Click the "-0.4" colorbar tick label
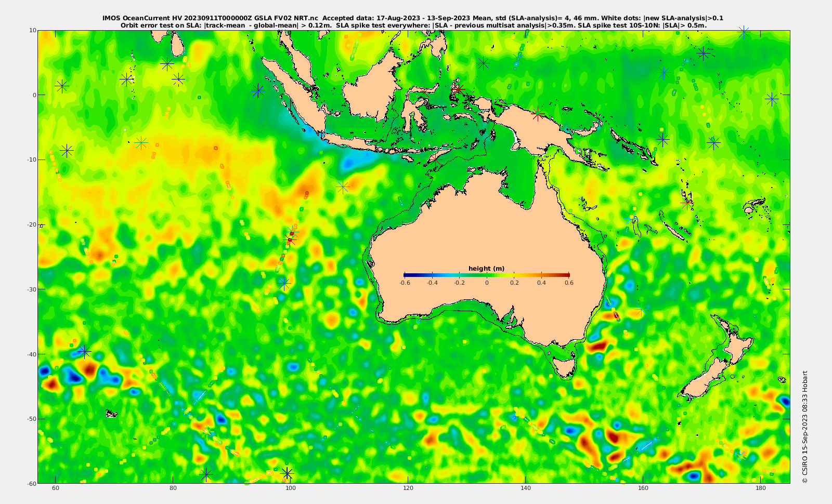This screenshot has width=832, height=504. click(432, 283)
